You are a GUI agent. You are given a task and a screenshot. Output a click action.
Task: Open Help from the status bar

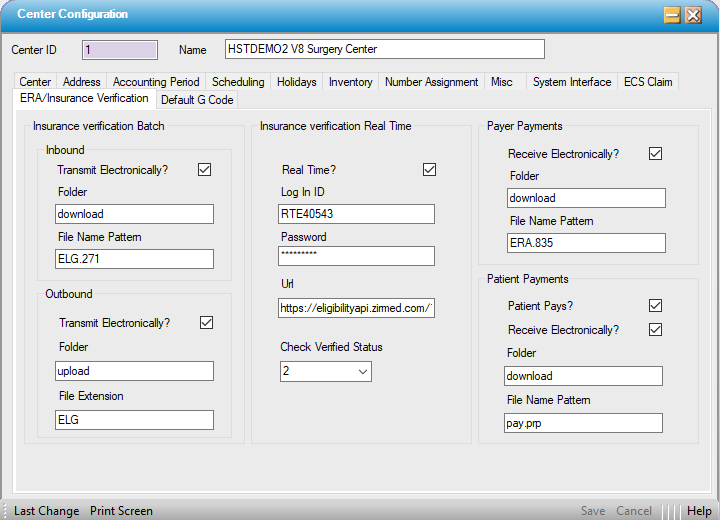[x=699, y=511]
